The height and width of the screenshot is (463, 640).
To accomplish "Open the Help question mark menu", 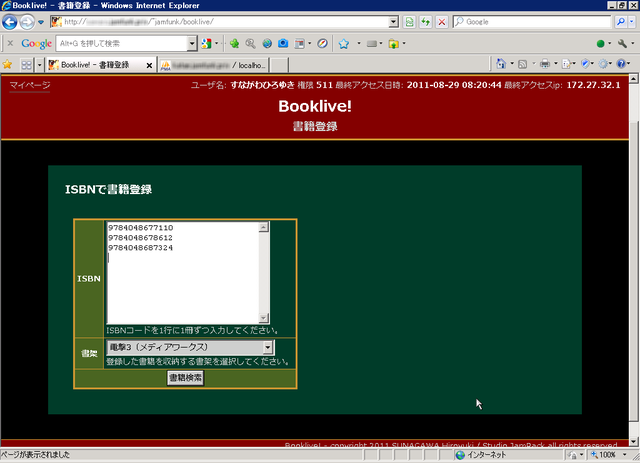I will 621,64.
